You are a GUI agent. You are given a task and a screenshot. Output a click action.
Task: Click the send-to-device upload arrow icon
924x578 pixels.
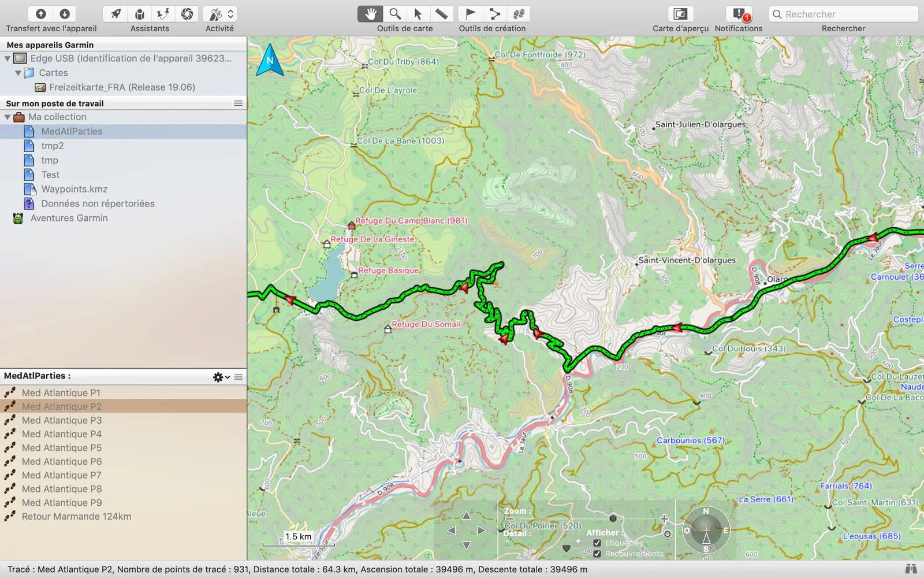pyautogui.click(x=41, y=14)
